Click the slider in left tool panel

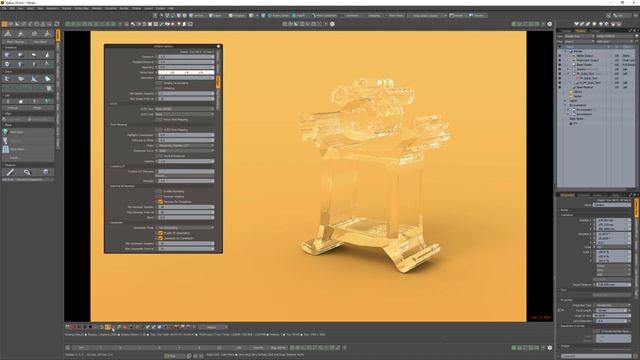(x=29, y=119)
